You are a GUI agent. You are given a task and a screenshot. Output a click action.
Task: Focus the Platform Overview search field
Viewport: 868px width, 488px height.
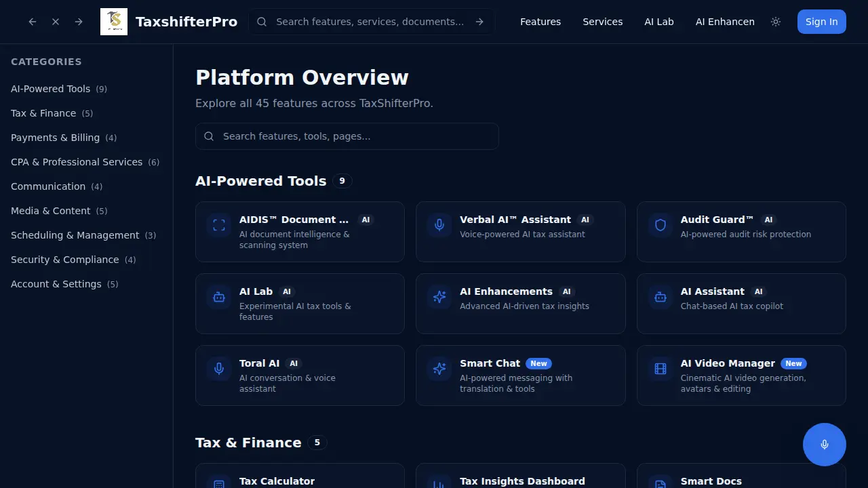347,136
